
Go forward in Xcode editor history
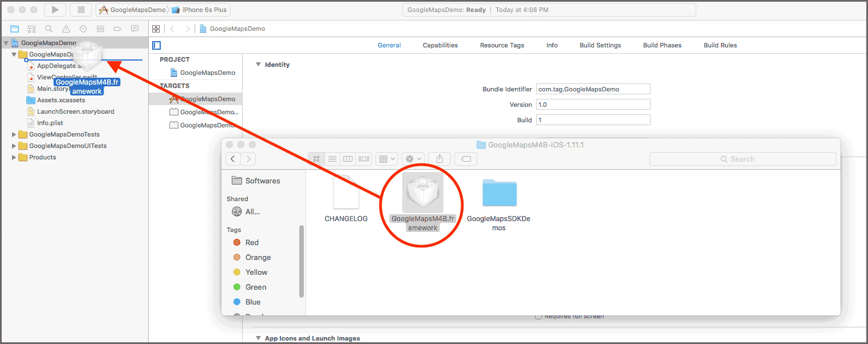coord(187,29)
